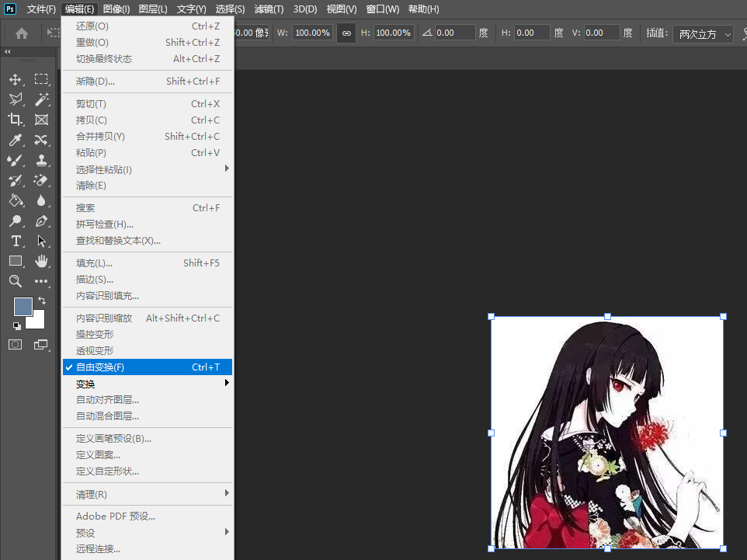Toggle checked Free Transform (自由变换) menu entry

point(148,367)
